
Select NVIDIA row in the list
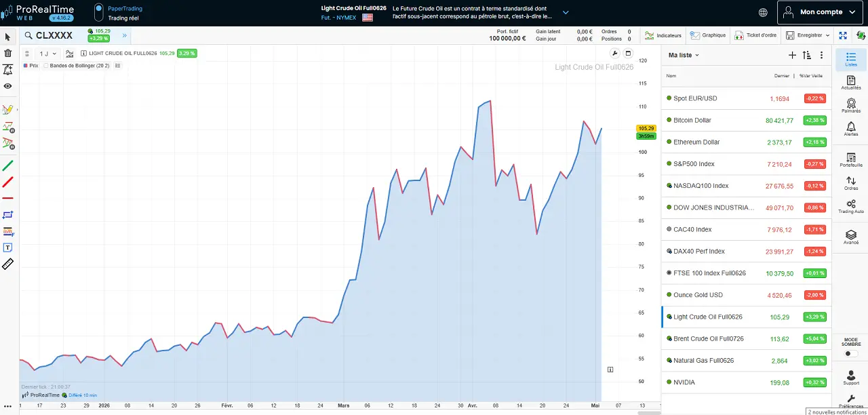(x=746, y=382)
